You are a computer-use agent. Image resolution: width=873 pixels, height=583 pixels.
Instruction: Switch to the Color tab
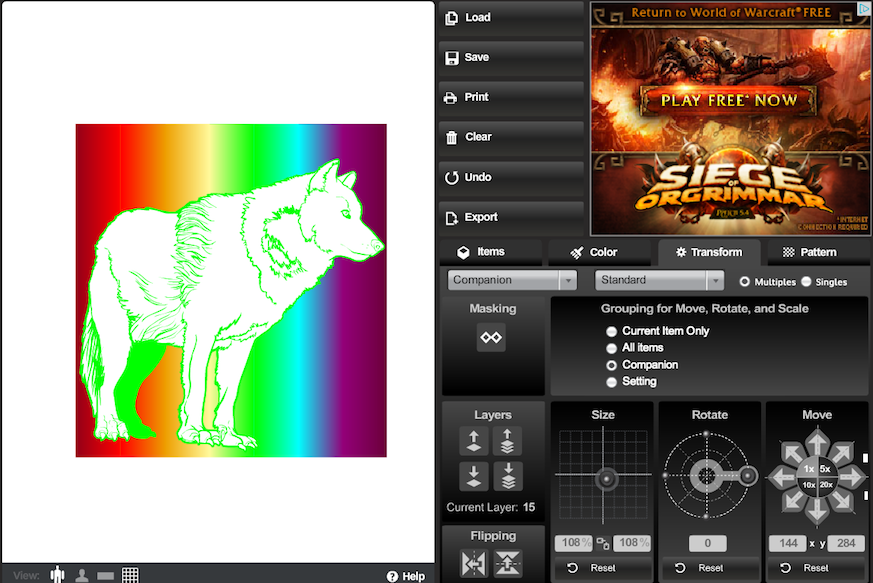594,252
